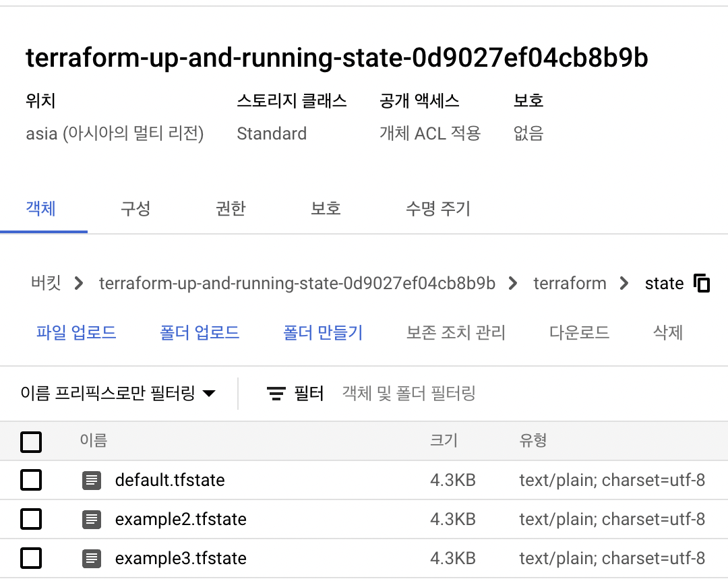Viewport: 728px width, 581px height.
Task: Switch to the 권한 tab
Action: click(231, 208)
